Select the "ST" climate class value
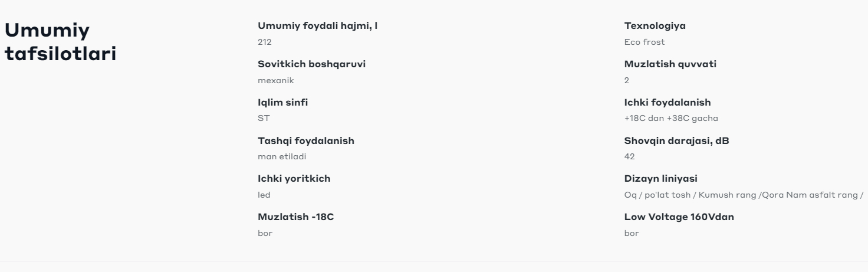 pyautogui.click(x=264, y=119)
